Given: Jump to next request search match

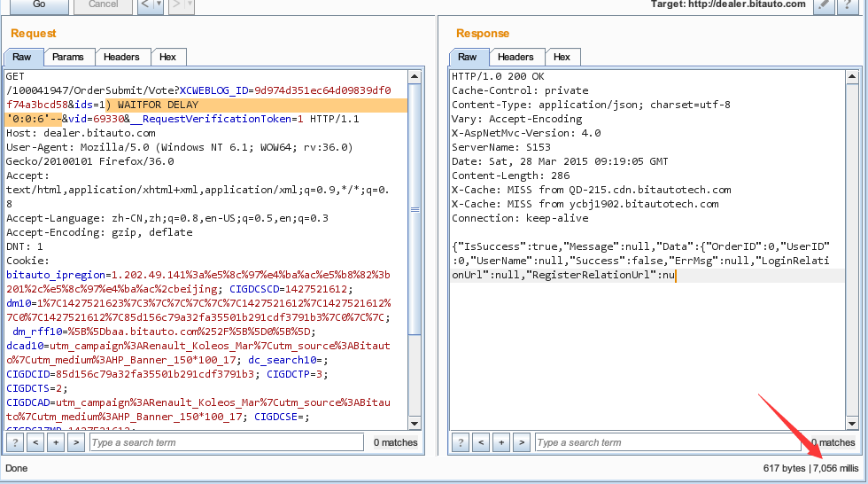Looking at the screenshot, I should click(76, 442).
